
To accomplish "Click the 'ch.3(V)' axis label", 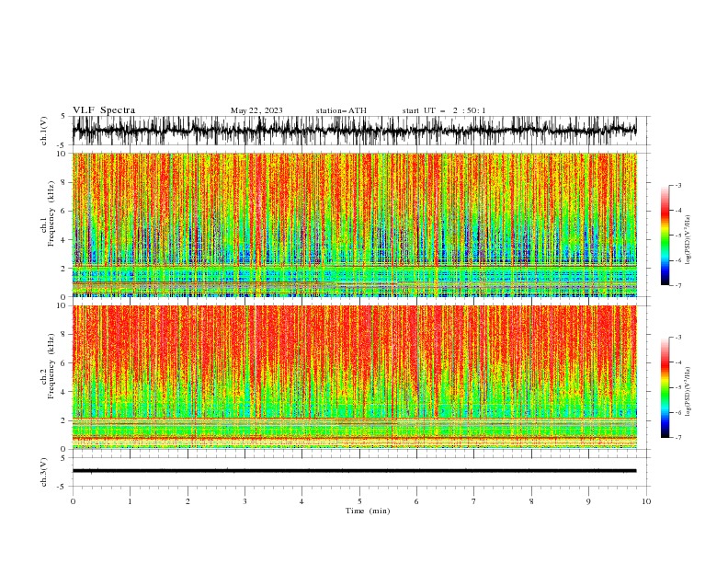I will tap(44, 472).
